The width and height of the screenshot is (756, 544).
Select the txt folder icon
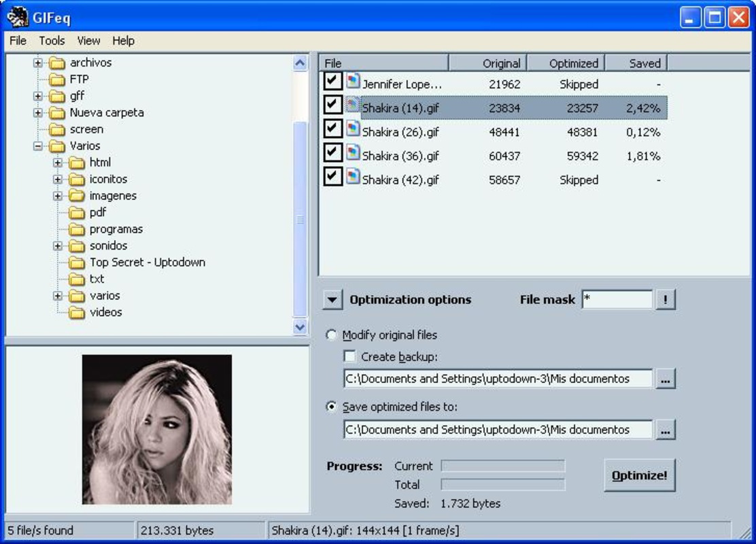tap(77, 279)
